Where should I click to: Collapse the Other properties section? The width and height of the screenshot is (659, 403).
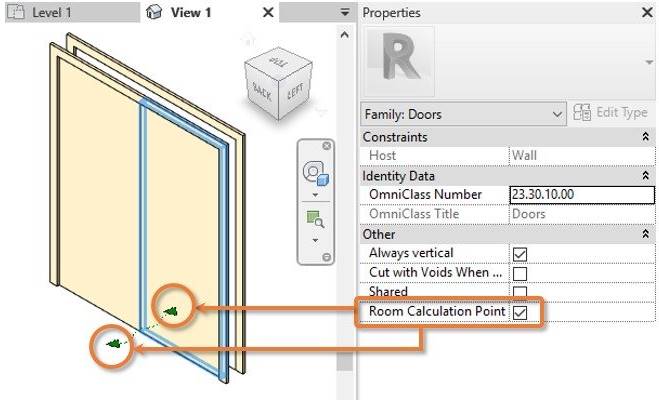(x=646, y=234)
